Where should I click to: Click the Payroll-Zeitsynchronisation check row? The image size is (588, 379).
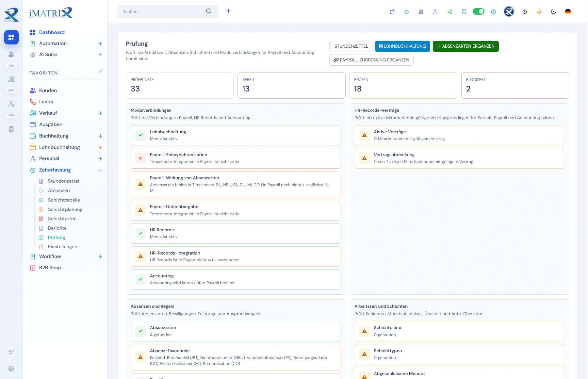click(x=235, y=158)
